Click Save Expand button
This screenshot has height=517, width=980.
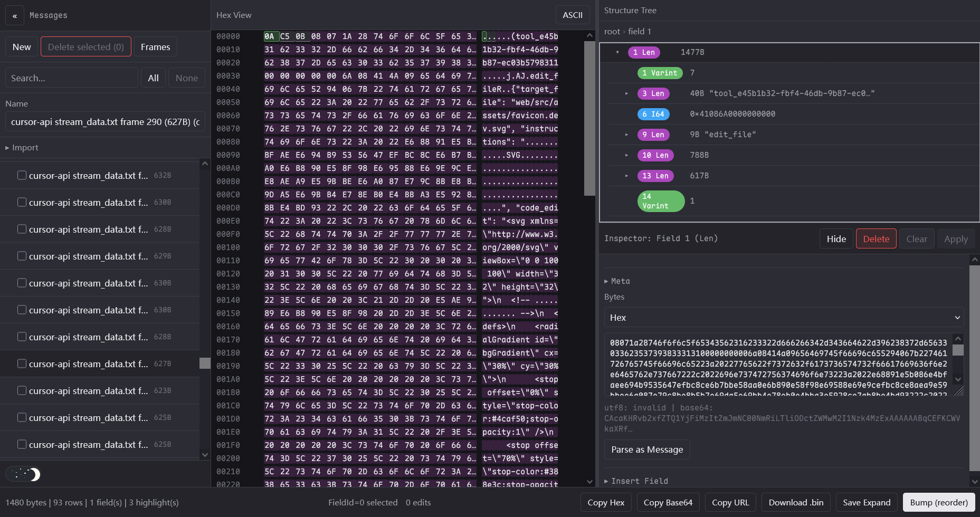pyautogui.click(x=867, y=502)
